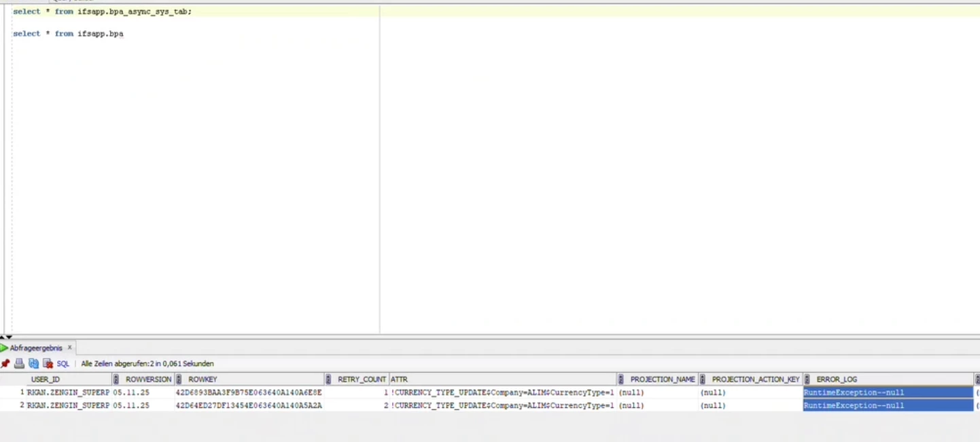Show the SQL of this result

[x=63, y=364]
